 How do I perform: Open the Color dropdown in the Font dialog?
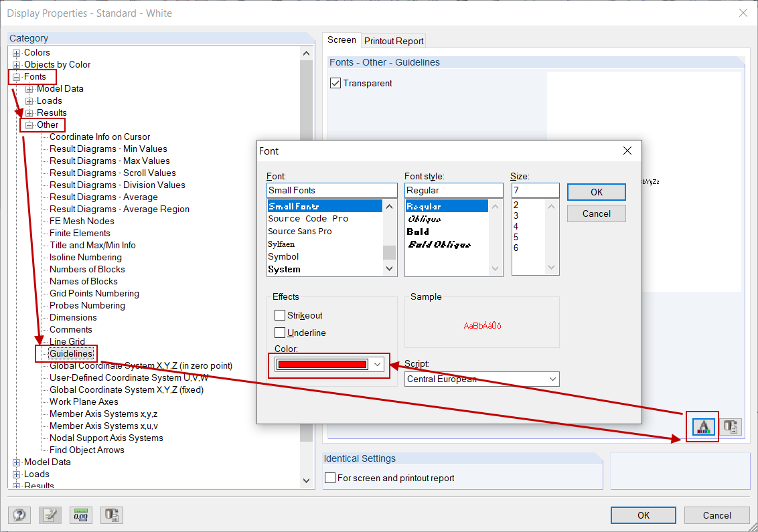[377, 365]
